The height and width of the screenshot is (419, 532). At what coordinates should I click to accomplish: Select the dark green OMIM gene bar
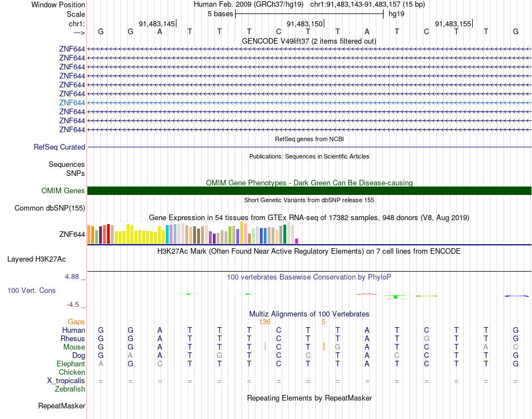(309, 190)
